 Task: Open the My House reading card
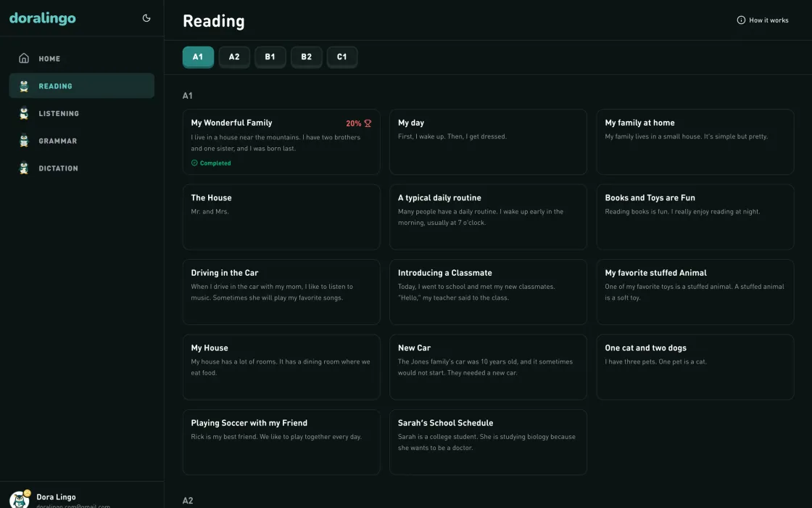pos(281,367)
